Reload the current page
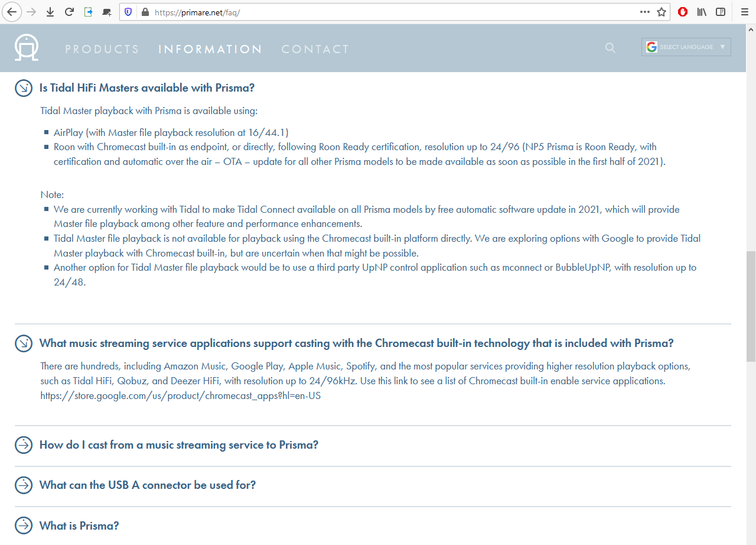The image size is (756, 545). (69, 12)
